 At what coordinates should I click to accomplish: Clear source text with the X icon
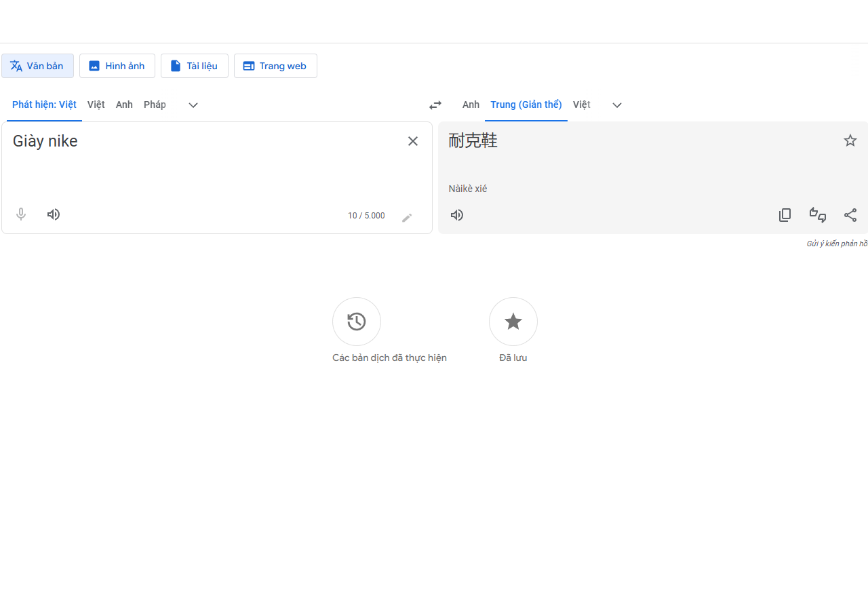[413, 141]
